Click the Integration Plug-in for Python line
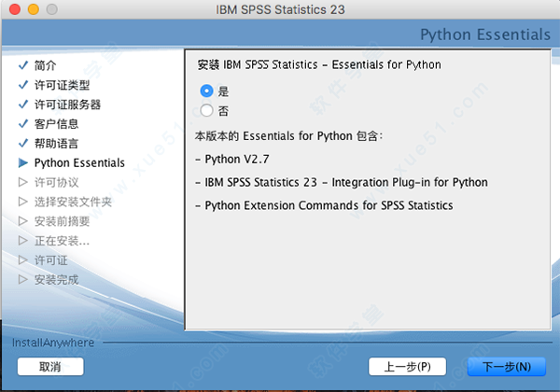 pyautogui.click(x=342, y=182)
